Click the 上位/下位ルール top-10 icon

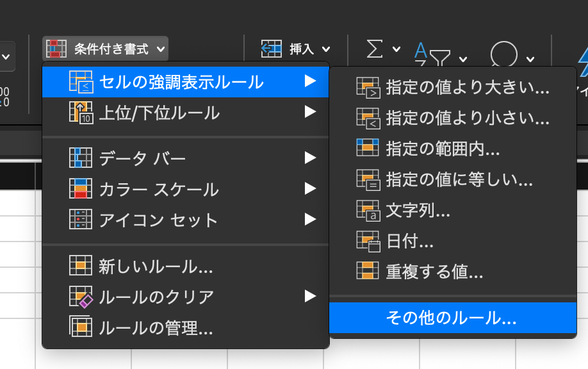point(81,113)
